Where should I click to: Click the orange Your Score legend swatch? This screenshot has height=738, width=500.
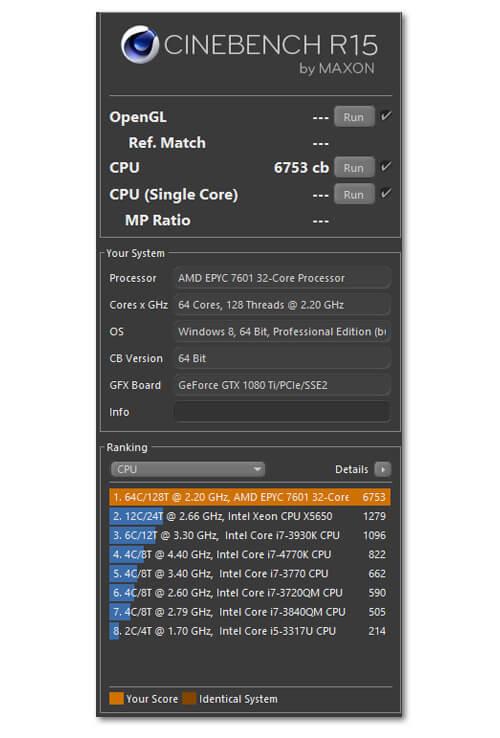click(x=116, y=698)
